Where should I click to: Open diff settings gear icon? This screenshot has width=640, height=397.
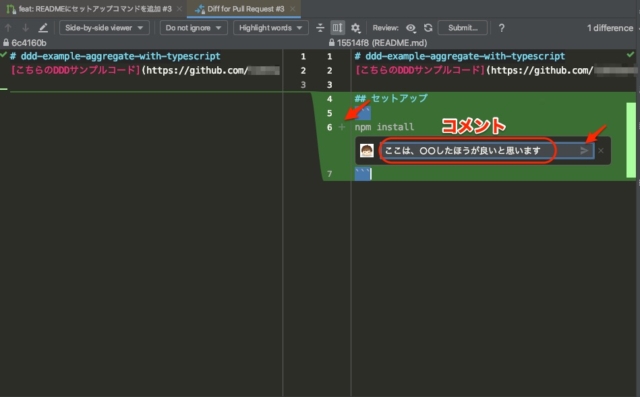pos(356,28)
